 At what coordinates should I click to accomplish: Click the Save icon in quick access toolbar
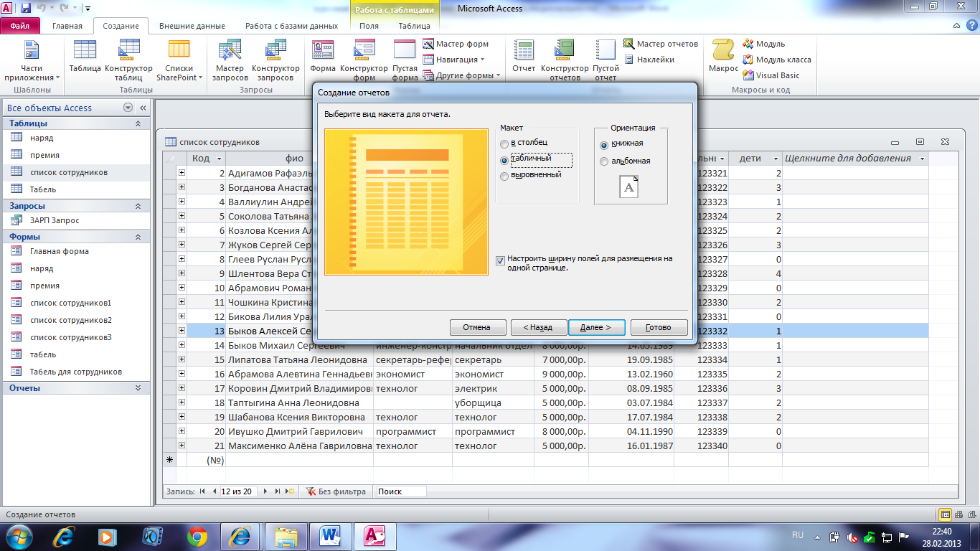point(26,9)
